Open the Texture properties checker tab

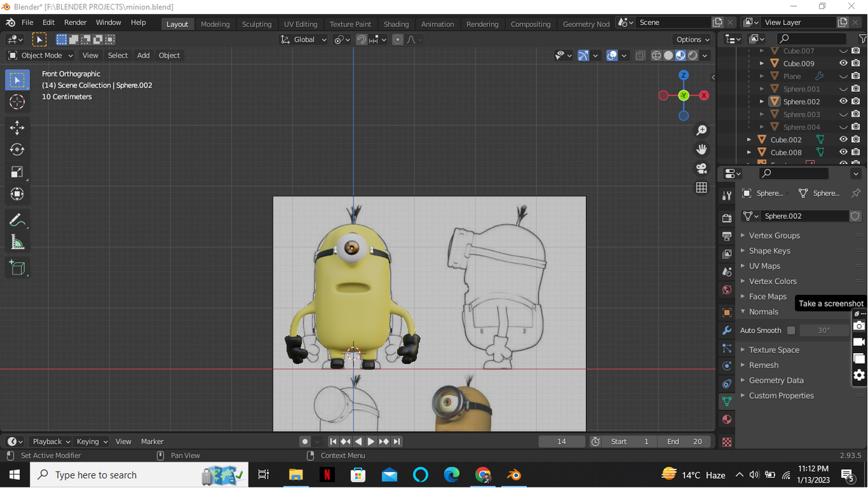pos(727,442)
